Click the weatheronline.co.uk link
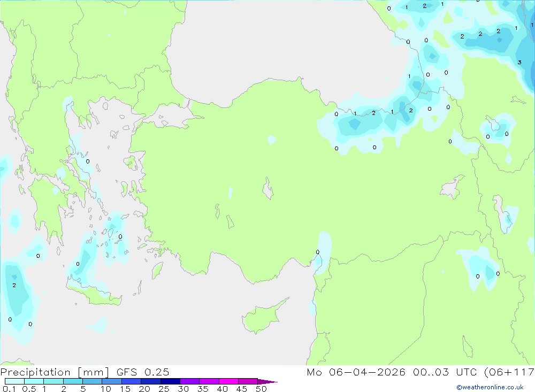Viewport: 535px width, 392px height. 490,387
